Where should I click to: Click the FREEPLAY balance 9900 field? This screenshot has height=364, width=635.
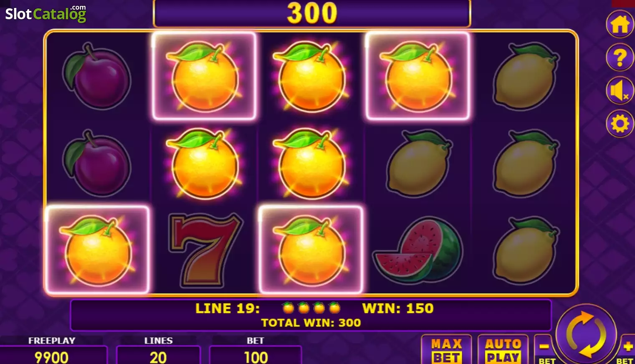[52, 356]
